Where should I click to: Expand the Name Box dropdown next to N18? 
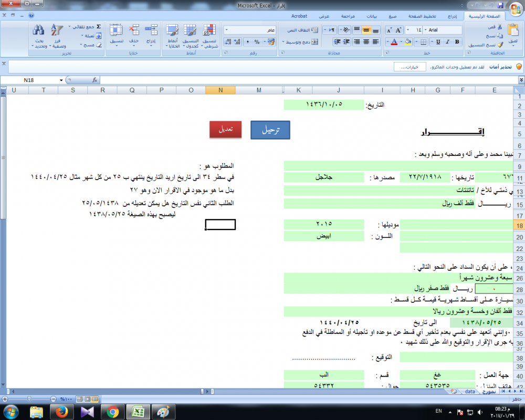click(x=61, y=80)
